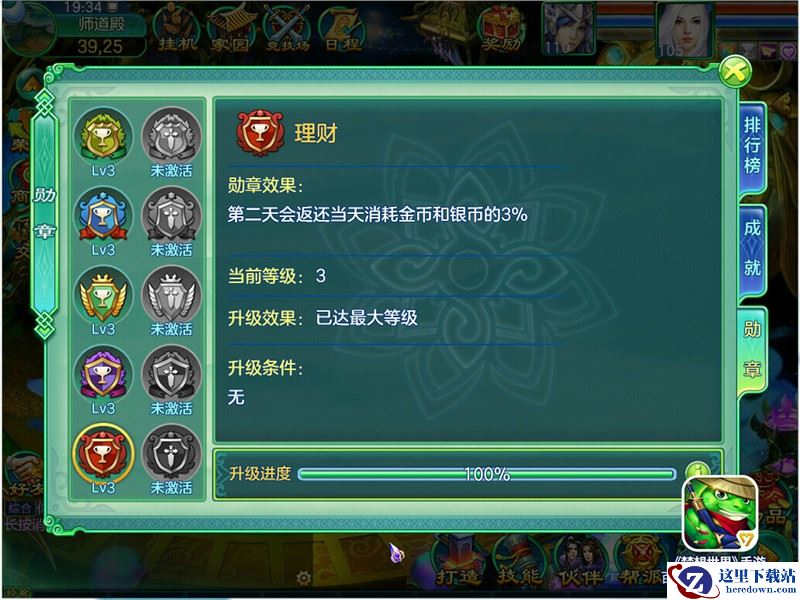Click the 伙伴 companions button

pyautogui.click(x=580, y=565)
